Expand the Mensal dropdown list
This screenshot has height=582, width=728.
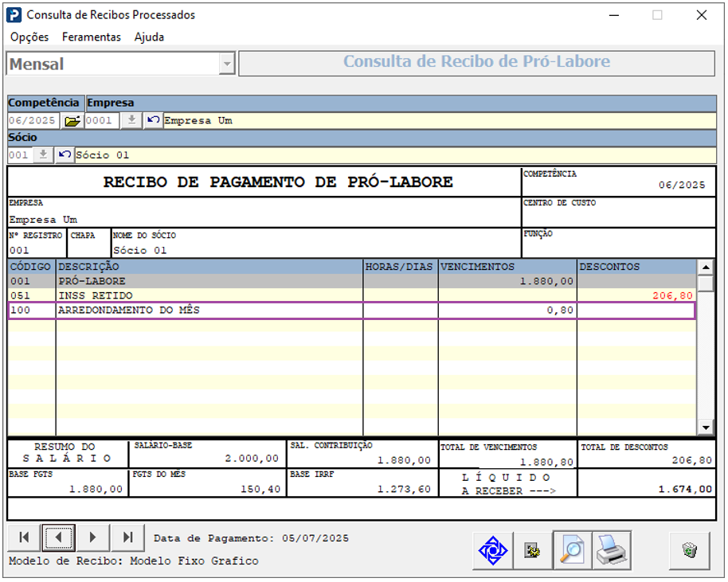[227, 64]
